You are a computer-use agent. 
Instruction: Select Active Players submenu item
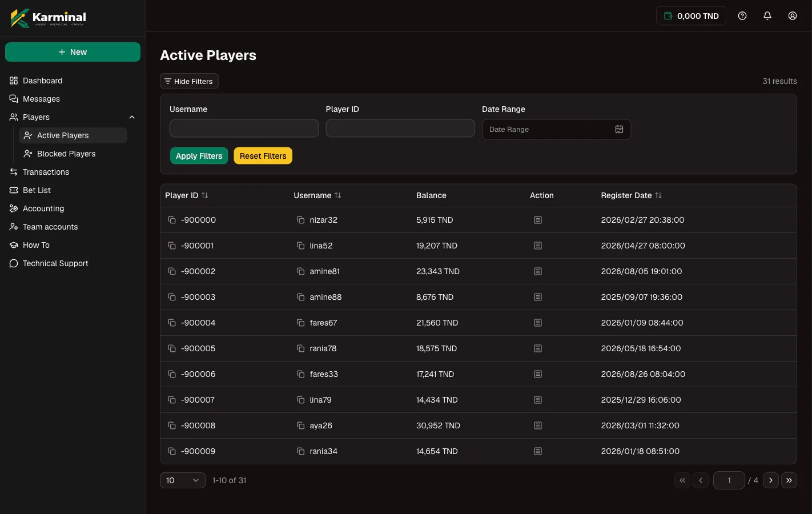point(73,135)
